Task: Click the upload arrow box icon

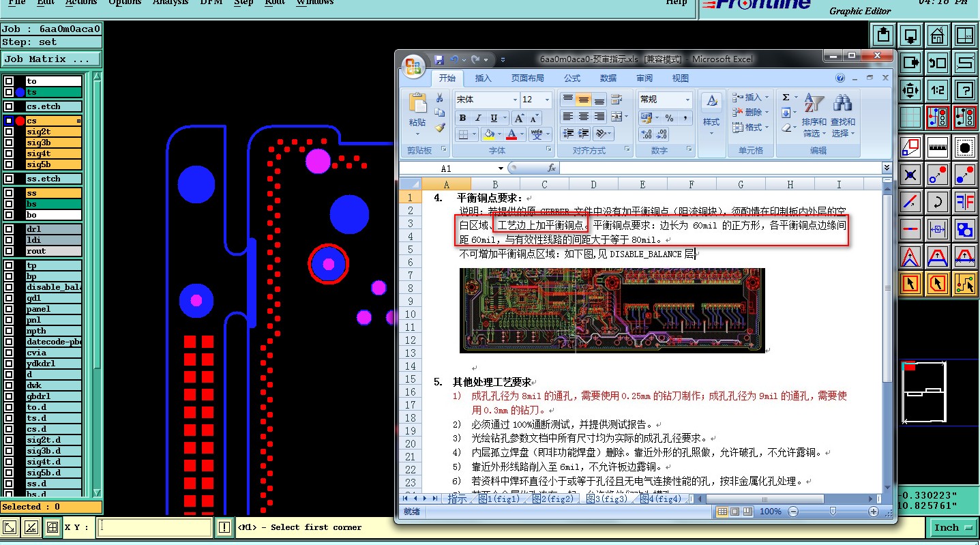Action: (x=884, y=35)
